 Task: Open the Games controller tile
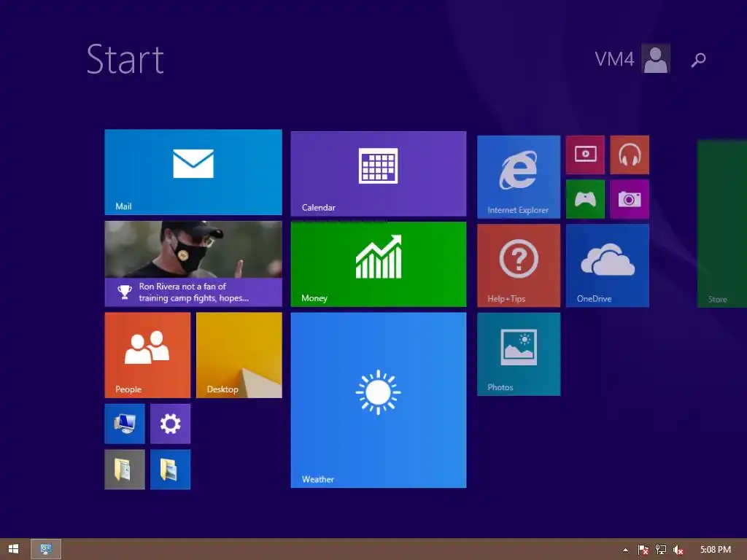(585, 199)
